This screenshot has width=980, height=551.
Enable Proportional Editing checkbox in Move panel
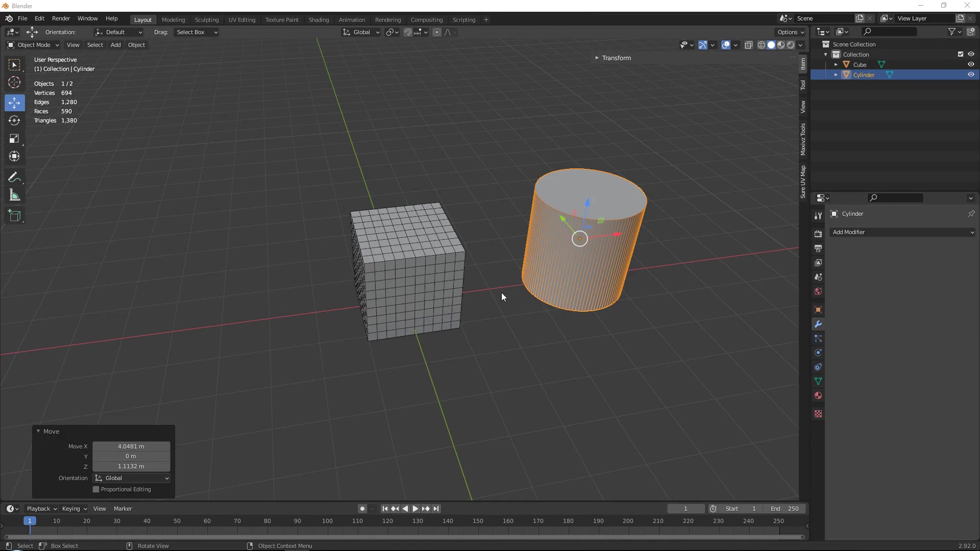tap(96, 490)
